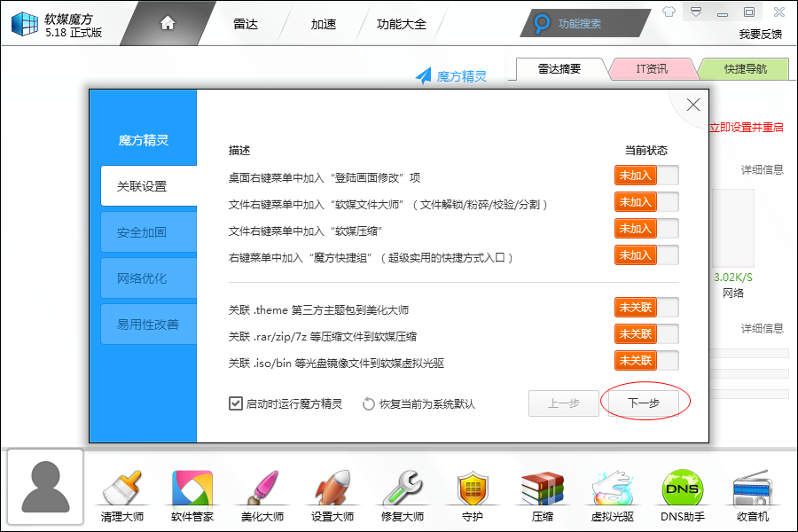Image resolution: width=798 pixels, height=532 pixels.
Task: Switch to 加速 top tab
Action: pyautogui.click(x=324, y=23)
